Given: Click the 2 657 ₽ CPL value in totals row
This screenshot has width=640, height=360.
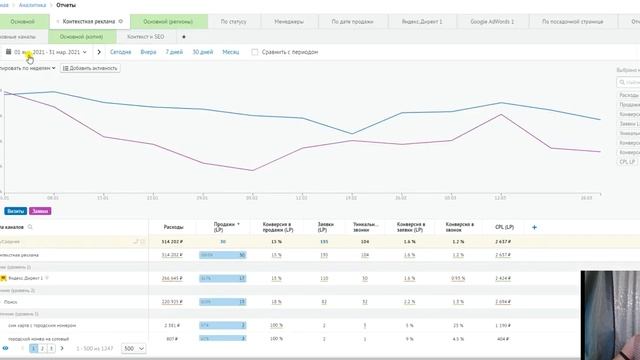Looking at the screenshot, I should [x=503, y=242].
